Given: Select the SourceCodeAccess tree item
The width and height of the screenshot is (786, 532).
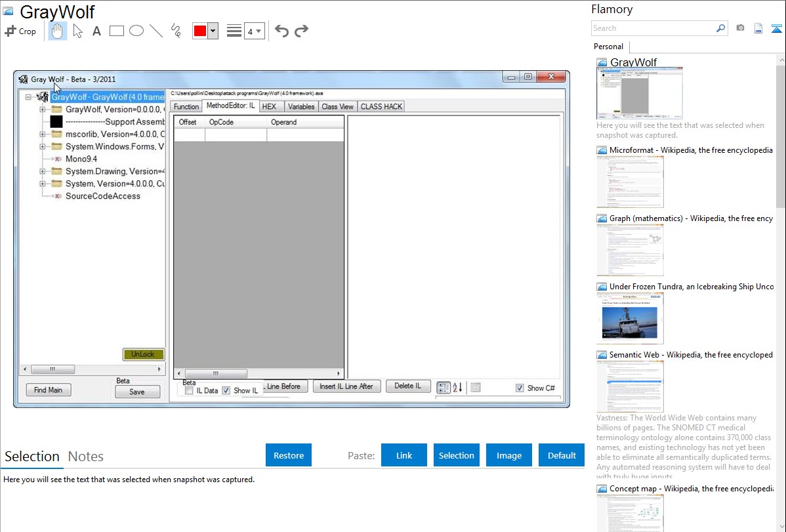Looking at the screenshot, I should [103, 196].
